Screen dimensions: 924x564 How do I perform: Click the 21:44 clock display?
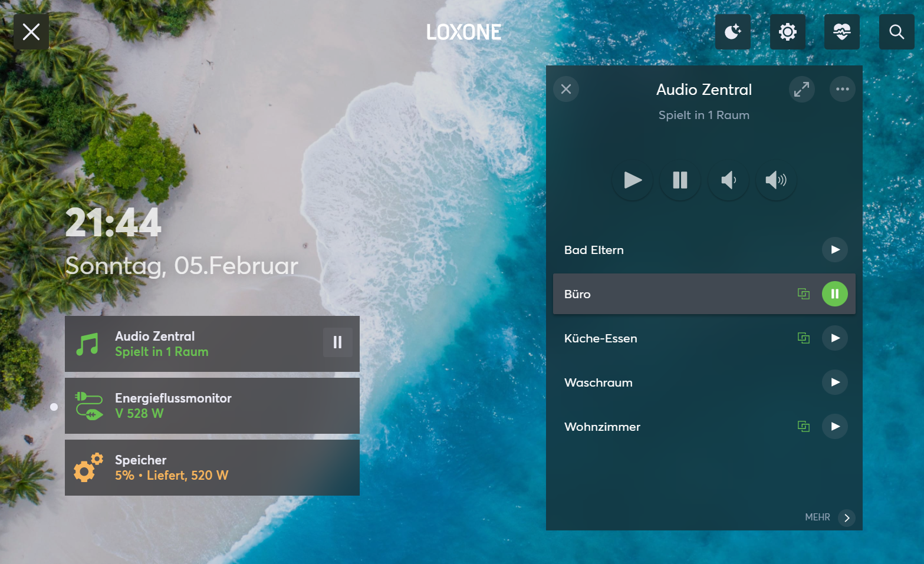(x=113, y=223)
